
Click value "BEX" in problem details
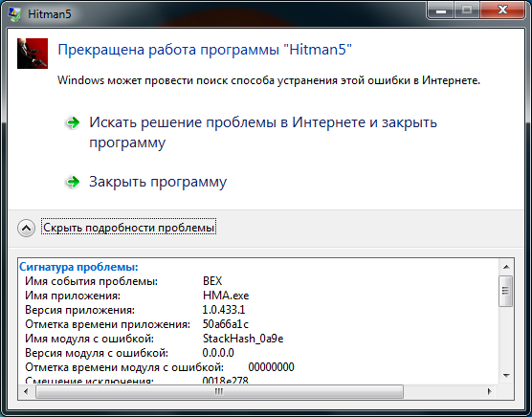point(212,281)
